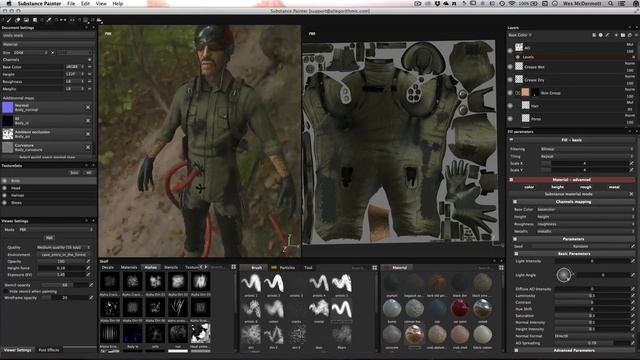640x360 pixels.
Task: Remove the Roughness channel with its minus icon
Action: point(89,82)
